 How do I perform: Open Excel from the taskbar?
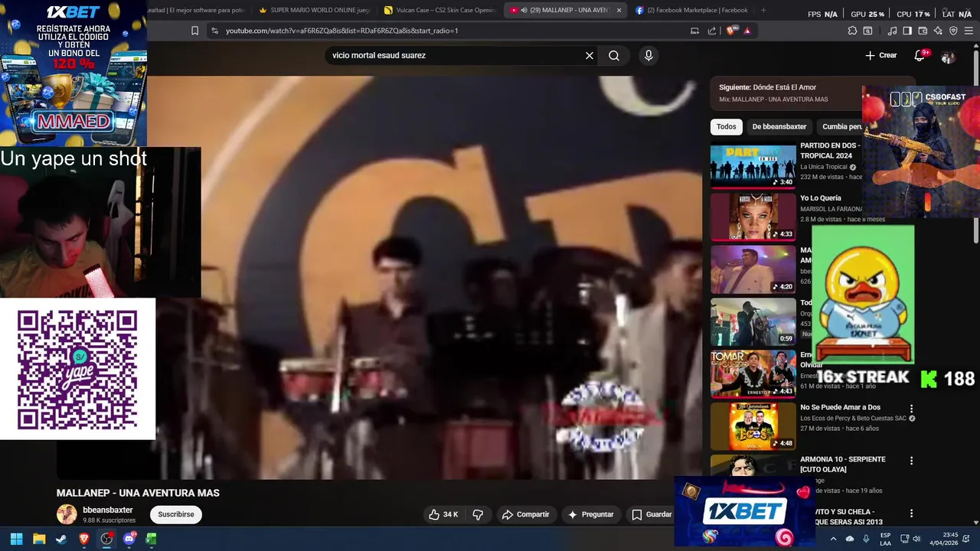pos(151,539)
